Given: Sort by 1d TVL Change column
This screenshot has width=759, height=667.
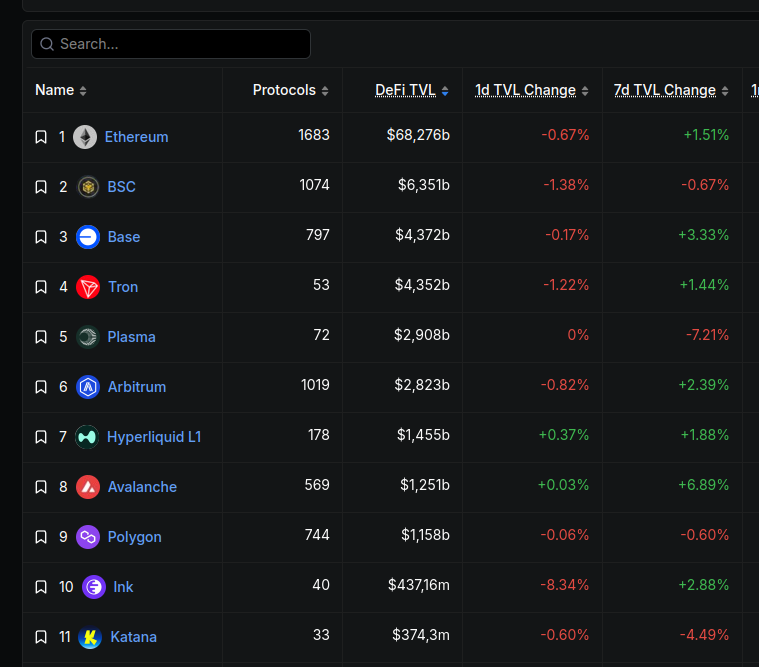Looking at the screenshot, I should [x=531, y=91].
